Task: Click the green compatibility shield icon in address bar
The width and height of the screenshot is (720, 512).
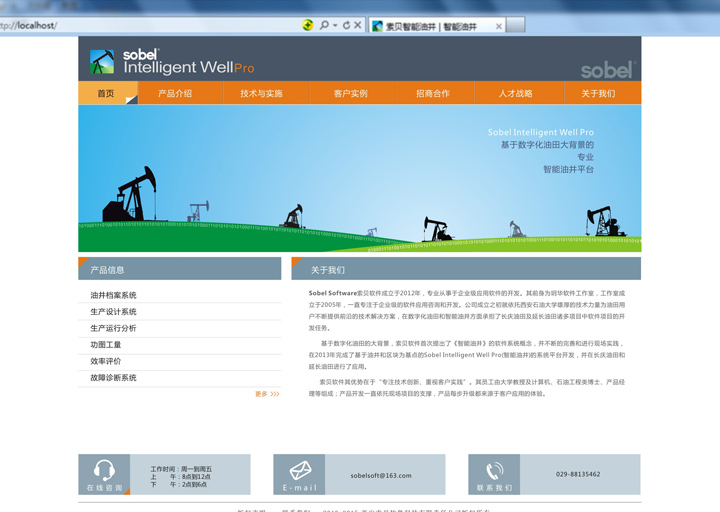Action: pyautogui.click(x=308, y=25)
